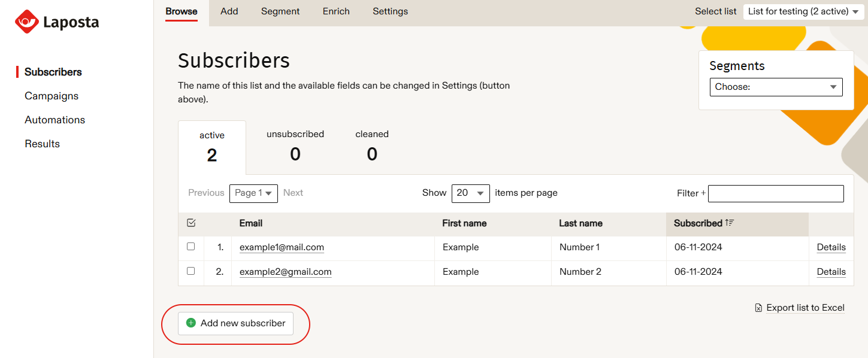
Task: Sort by the Email column header
Action: click(x=251, y=223)
